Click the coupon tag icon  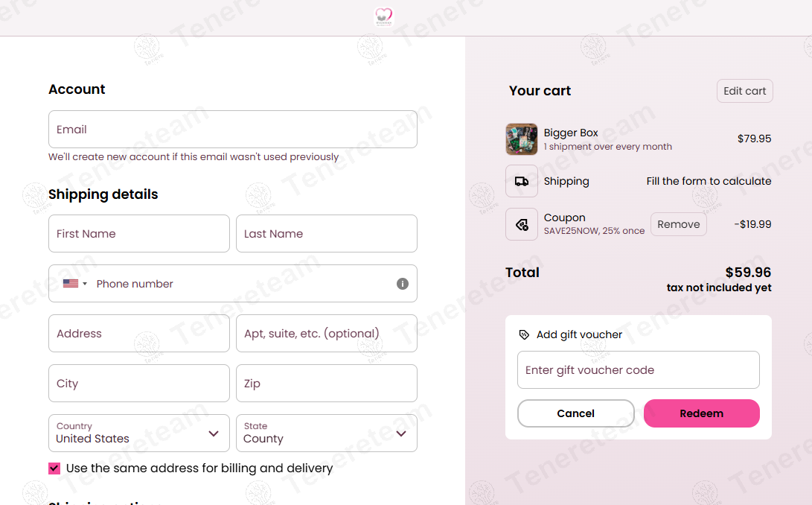coord(522,224)
